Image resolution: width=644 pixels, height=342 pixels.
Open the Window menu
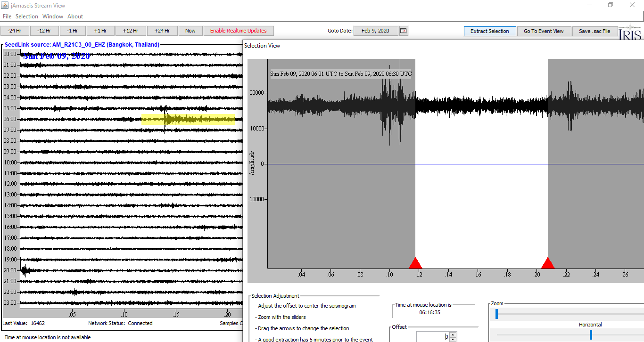click(53, 16)
